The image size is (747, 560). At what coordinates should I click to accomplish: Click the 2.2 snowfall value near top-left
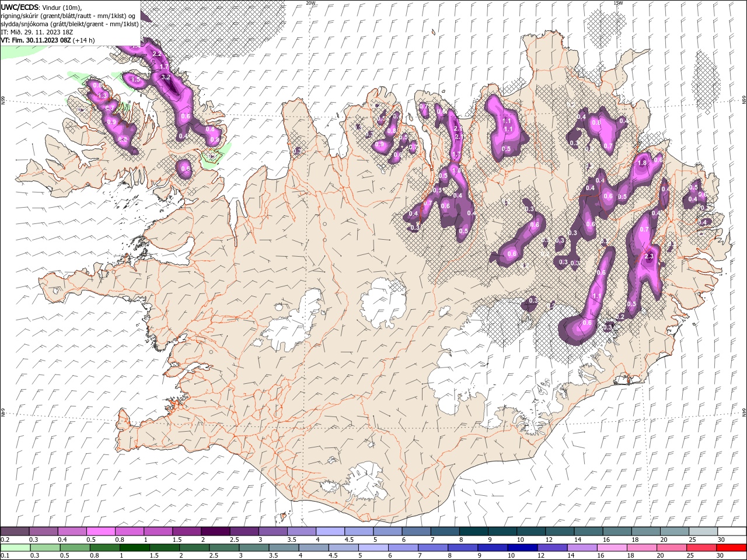coord(156,54)
